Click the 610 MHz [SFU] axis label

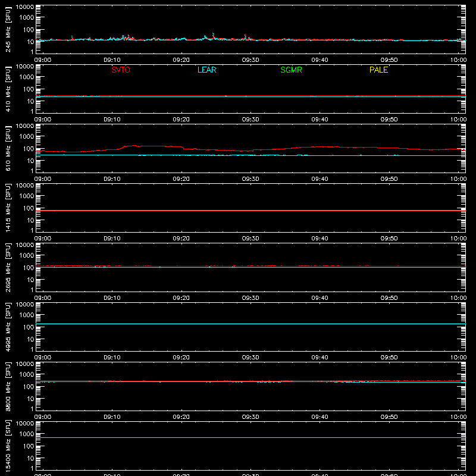click(x=8, y=149)
